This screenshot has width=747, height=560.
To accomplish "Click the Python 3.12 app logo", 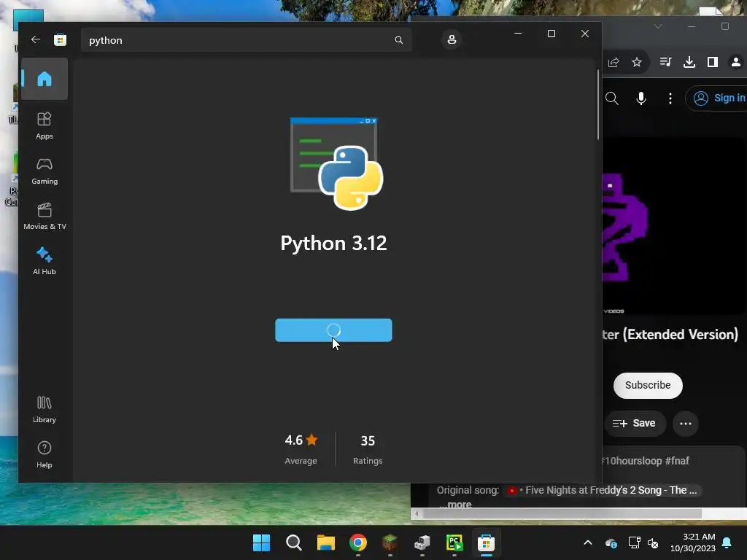I will pos(336,163).
